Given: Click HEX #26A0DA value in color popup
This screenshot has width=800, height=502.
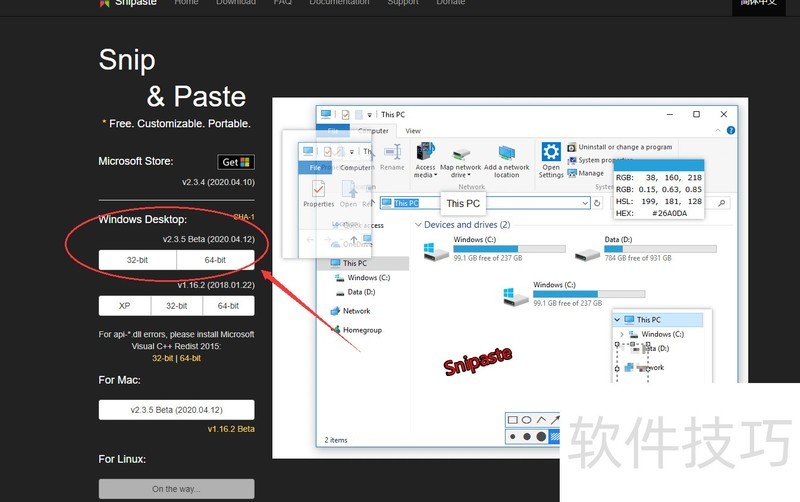Looking at the screenshot, I should pyautogui.click(x=669, y=213).
